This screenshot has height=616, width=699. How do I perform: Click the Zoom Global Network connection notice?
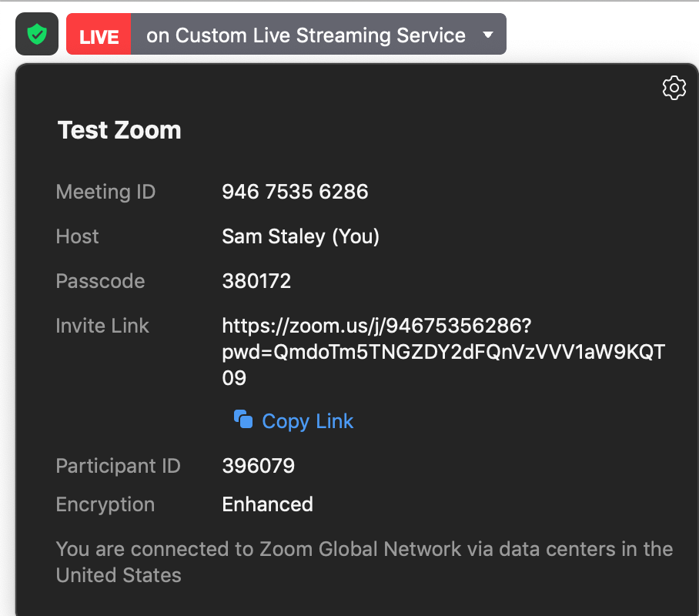(364, 562)
